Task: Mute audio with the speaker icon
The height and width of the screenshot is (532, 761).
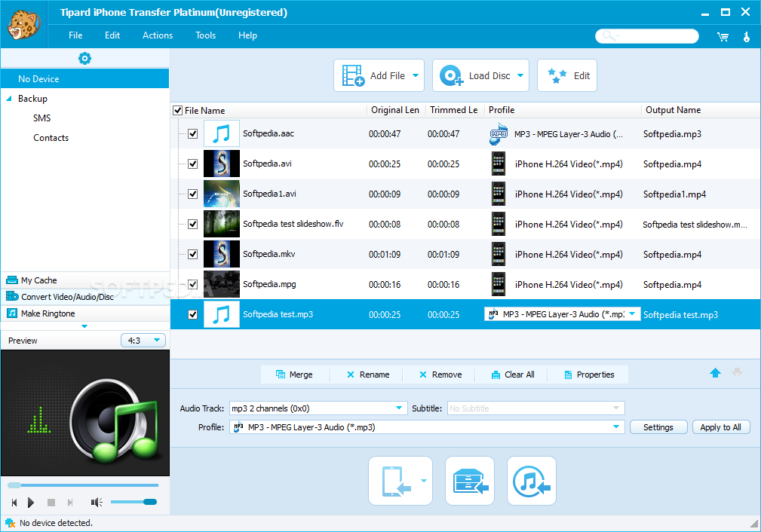Action: tap(97, 503)
